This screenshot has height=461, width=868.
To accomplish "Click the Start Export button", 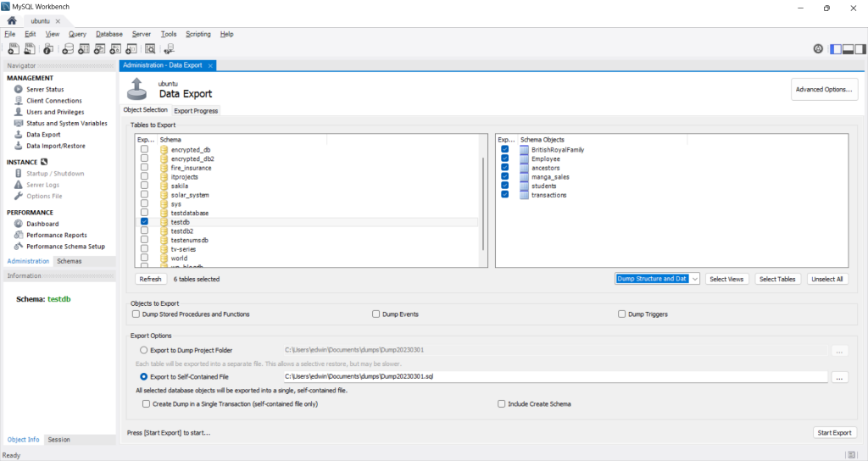I will pos(834,433).
